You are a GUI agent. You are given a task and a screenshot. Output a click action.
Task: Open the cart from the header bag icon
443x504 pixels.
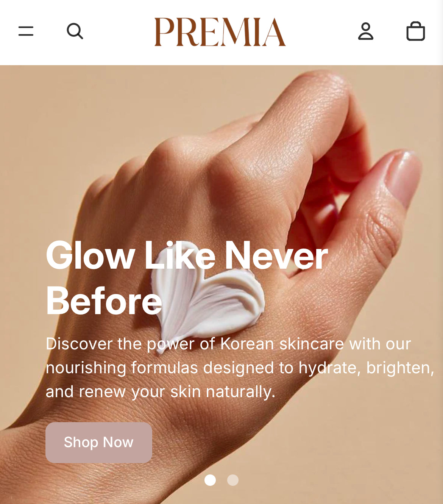pos(415,31)
